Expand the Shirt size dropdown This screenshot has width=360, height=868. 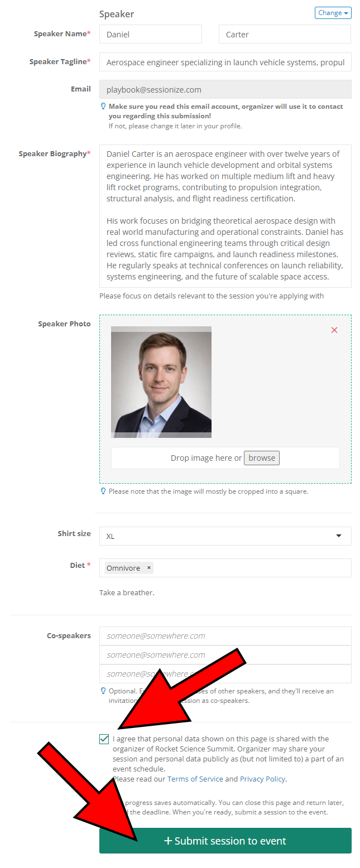coord(225,536)
